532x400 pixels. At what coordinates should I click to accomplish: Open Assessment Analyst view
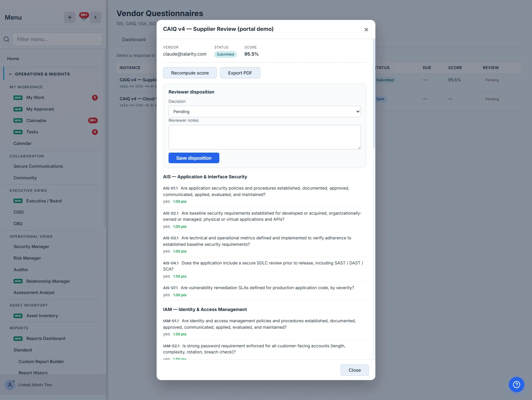click(34, 293)
